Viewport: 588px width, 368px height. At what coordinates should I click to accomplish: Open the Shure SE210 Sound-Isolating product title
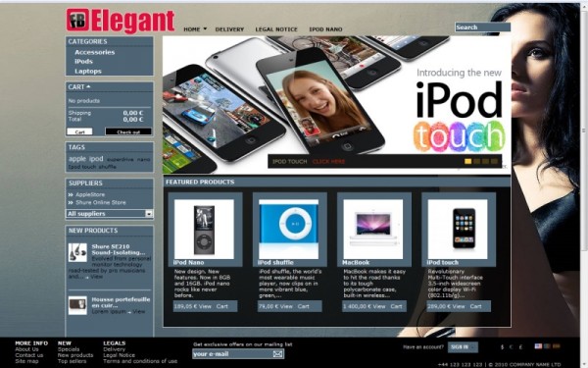[x=119, y=249]
